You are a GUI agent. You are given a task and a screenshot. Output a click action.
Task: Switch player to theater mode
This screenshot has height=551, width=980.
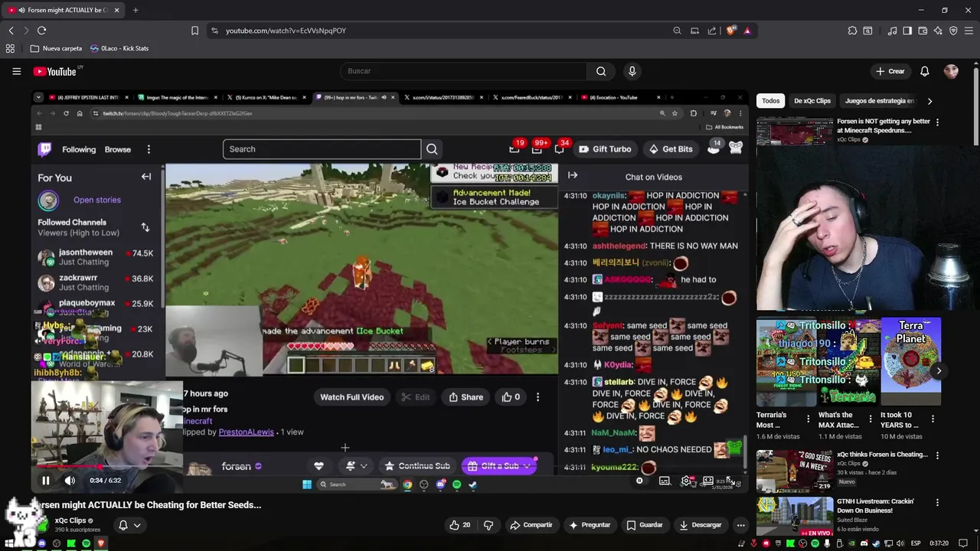[x=708, y=481]
